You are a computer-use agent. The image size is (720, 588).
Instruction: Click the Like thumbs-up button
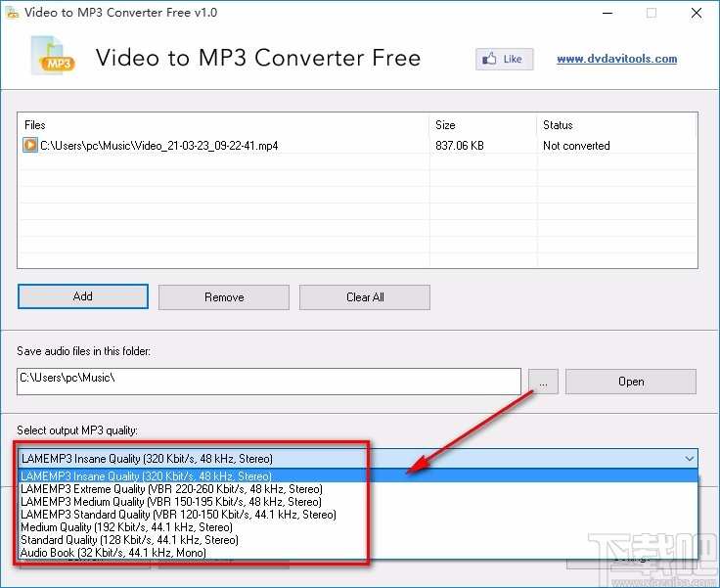504,59
